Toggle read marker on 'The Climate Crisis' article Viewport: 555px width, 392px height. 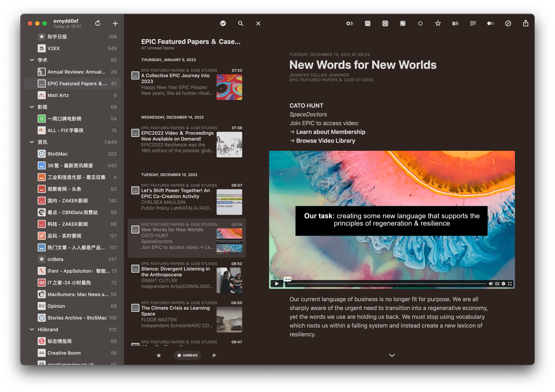[135, 308]
